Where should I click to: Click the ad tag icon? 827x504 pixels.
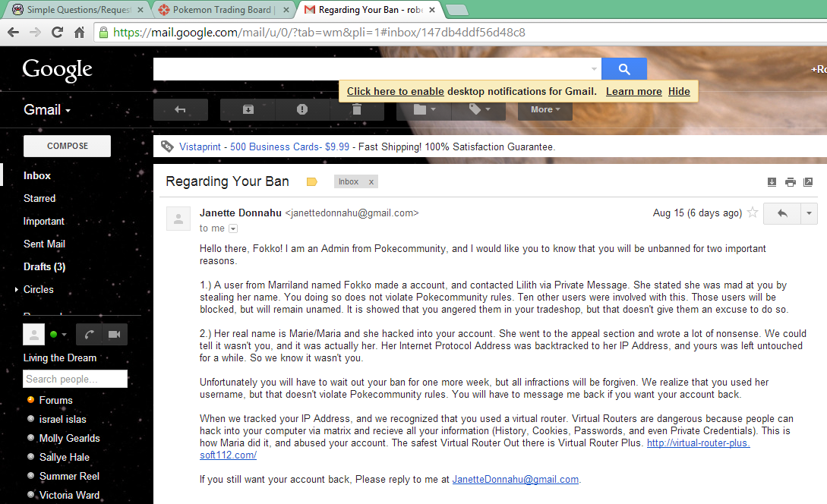coord(167,146)
